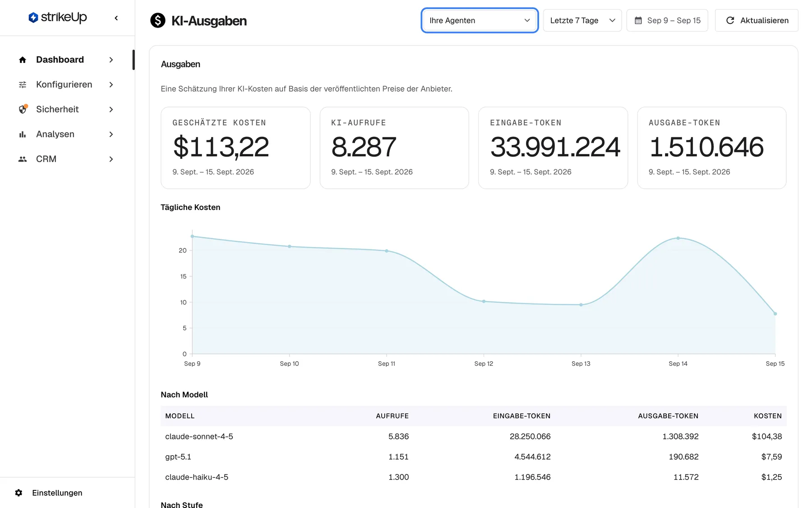812x508 pixels.
Task: Collapse the sidebar with the left arrow
Action: click(x=116, y=18)
